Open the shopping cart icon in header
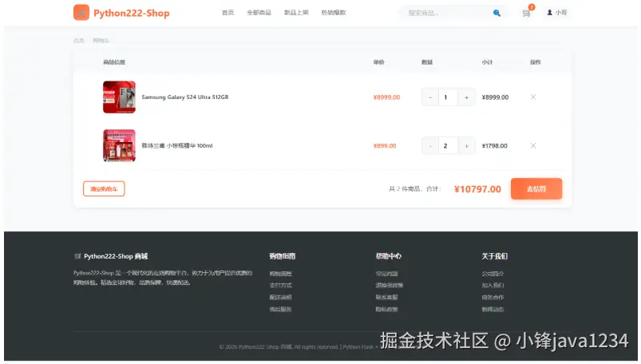 pyautogui.click(x=526, y=14)
